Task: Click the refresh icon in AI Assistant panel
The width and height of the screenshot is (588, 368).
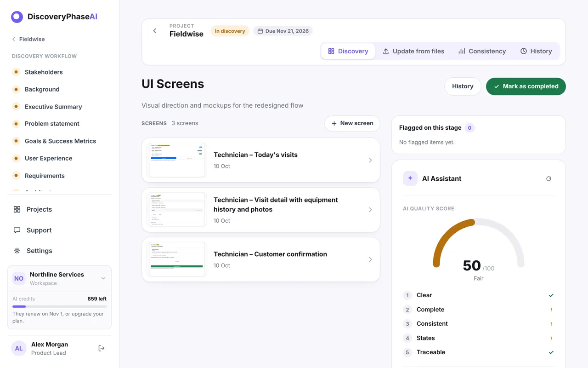Action: (x=548, y=178)
